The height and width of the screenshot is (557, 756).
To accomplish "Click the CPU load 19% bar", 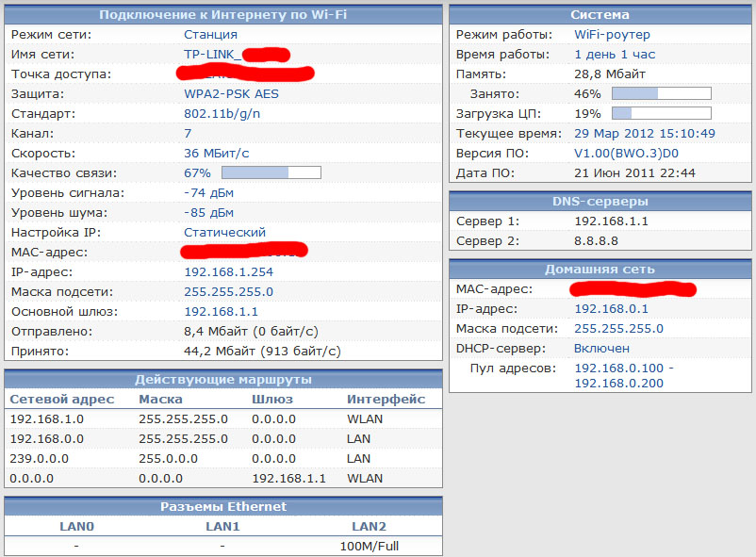I will [662, 113].
